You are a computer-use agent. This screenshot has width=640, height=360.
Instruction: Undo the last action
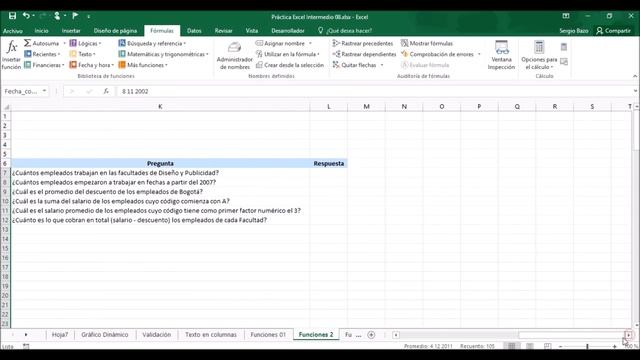point(26,16)
